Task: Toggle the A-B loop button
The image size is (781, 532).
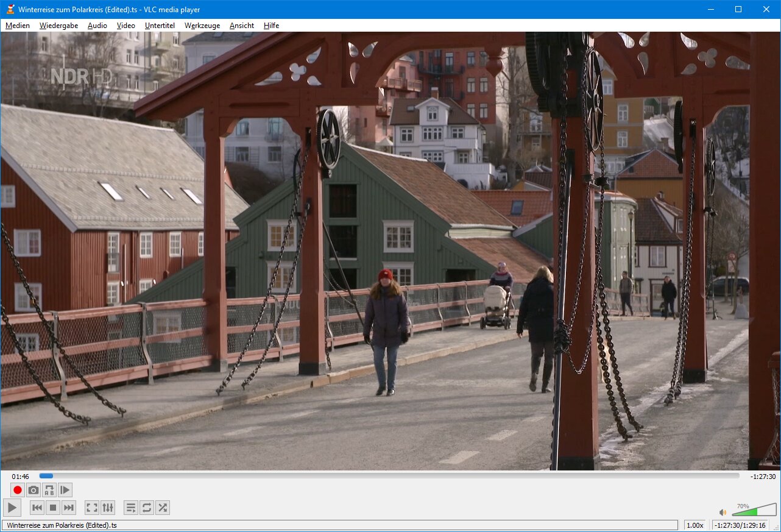Action: tap(49, 490)
